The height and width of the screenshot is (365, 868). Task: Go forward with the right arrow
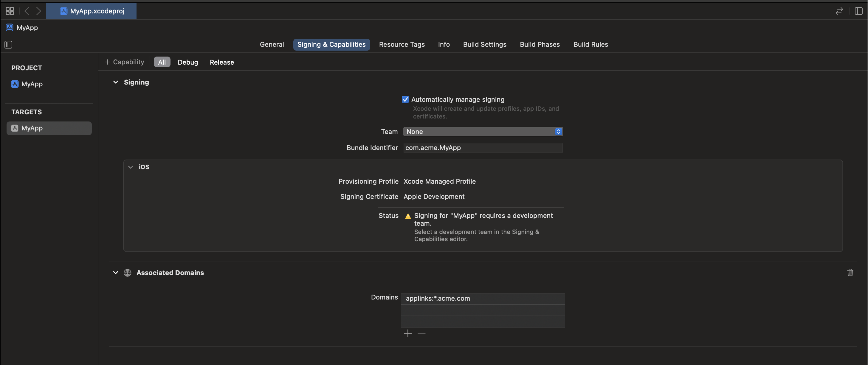[x=38, y=11]
